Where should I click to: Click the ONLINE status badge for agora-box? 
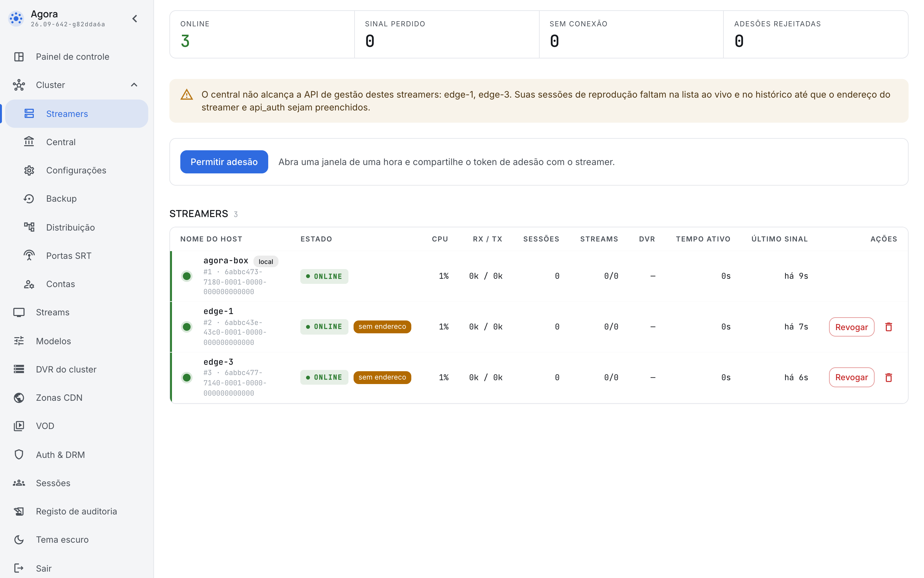point(324,276)
